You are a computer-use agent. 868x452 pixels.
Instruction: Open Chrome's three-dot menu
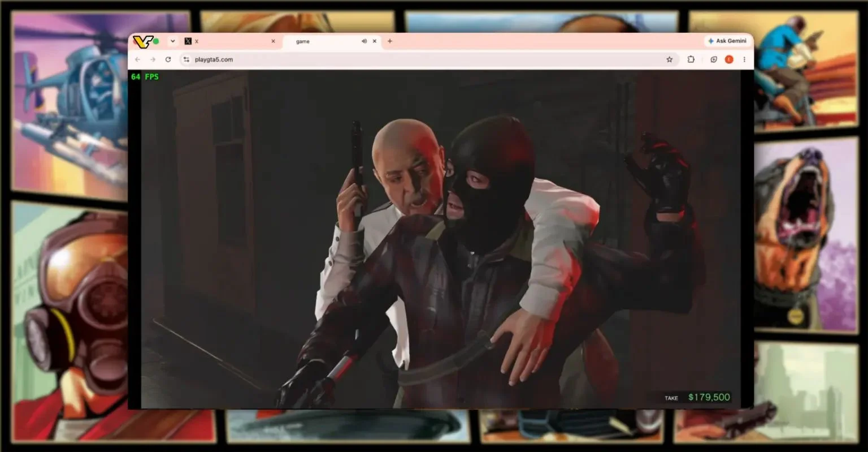point(744,59)
